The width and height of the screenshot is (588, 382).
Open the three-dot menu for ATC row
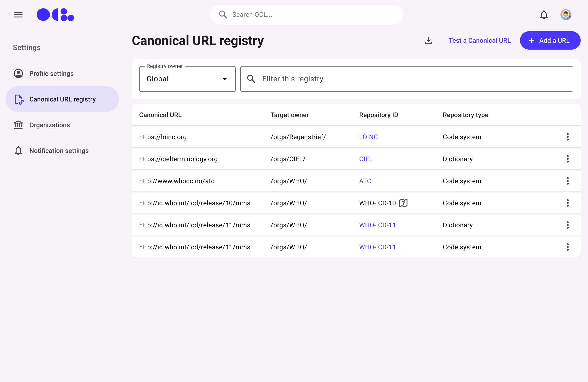[568, 181]
